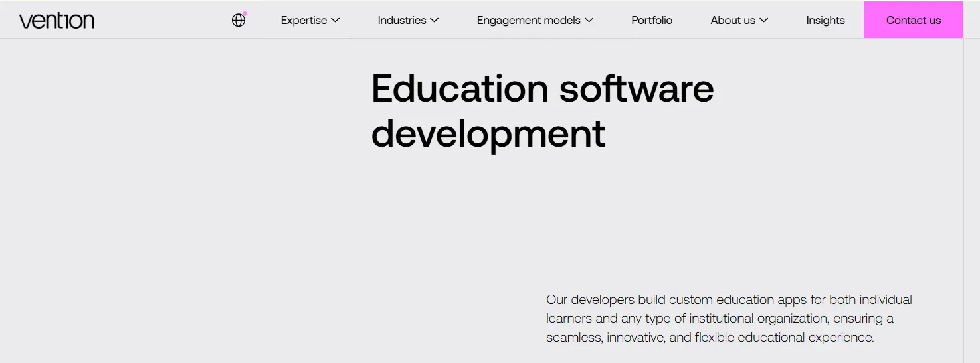Screen dimensions: 980x363
Task: Go to the Portfolio page
Action: (x=652, y=20)
